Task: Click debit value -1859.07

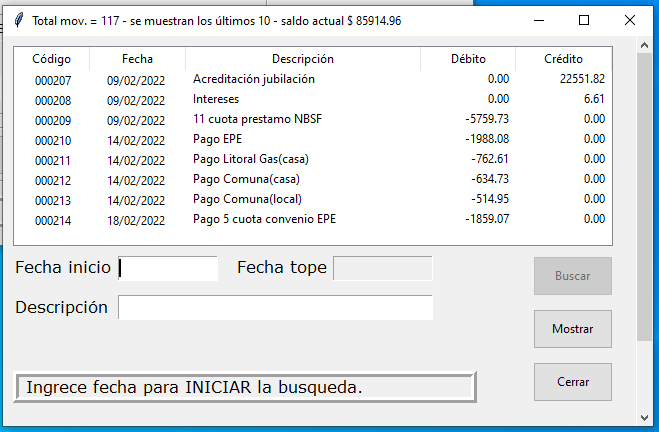Action: (487, 219)
